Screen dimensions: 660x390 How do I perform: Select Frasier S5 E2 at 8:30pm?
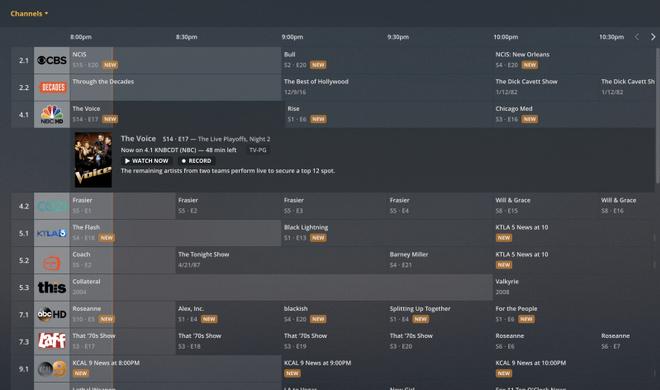click(228, 206)
